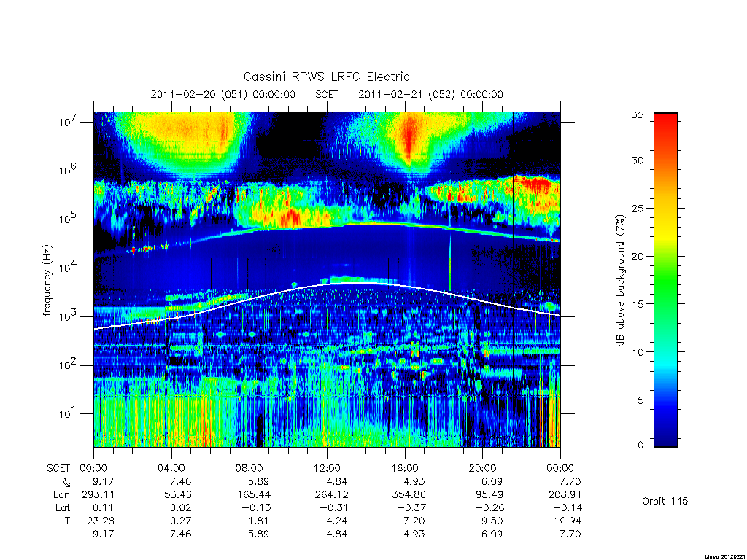Click the "16:00" time label
Screen dimensions: 747x560
click(x=405, y=468)
